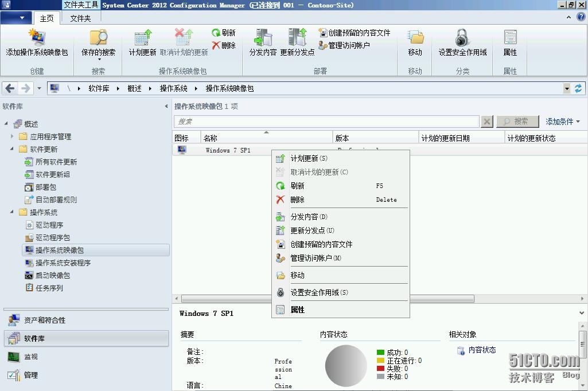The width and height of the screenshot is (588, 391).
Task: Open Saved Searches (保存的搜索) ribbon icon
Action: click(98, 44)
